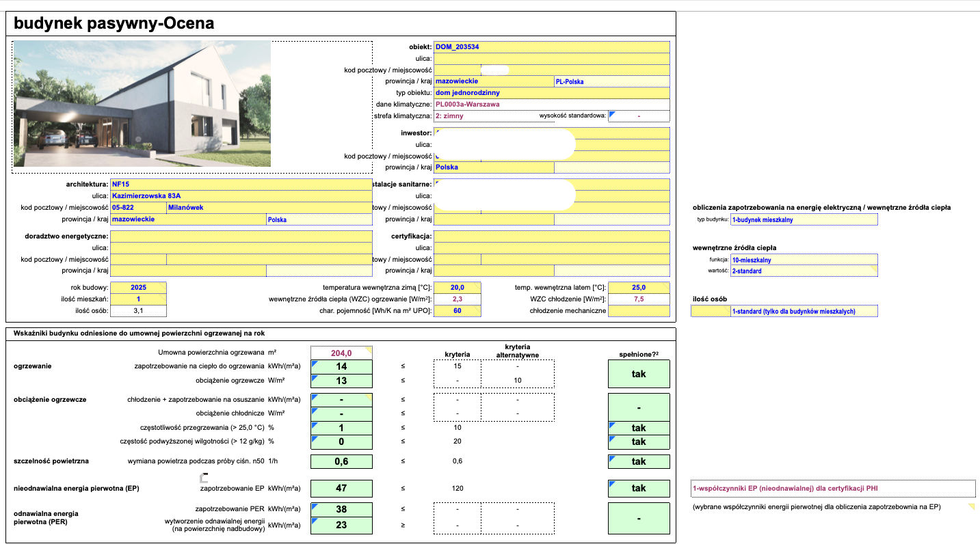
Task: Select the PL-Polska country cell
Action: (x=611, y=81)
